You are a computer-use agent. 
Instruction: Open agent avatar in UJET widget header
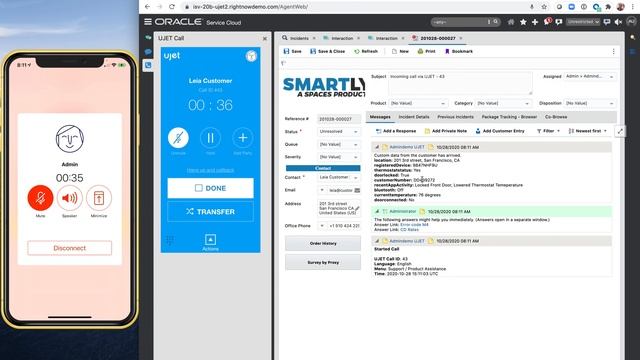(251, 56)
